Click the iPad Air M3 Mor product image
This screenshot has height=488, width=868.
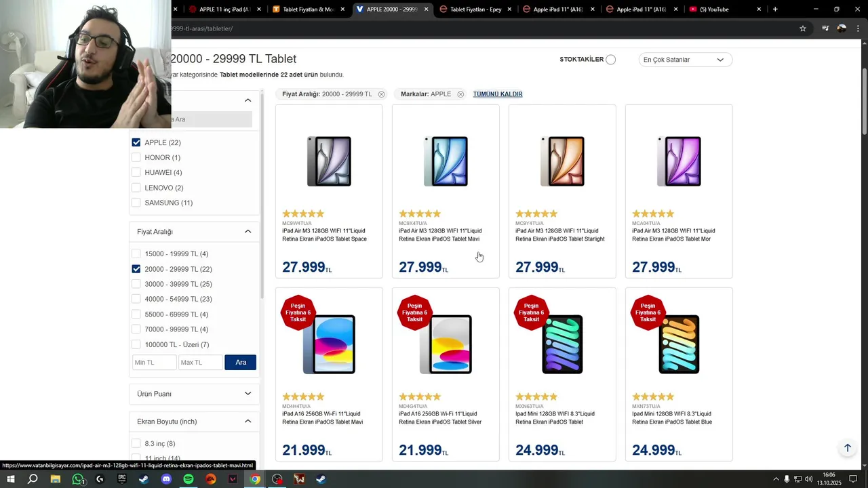(679, 161)
